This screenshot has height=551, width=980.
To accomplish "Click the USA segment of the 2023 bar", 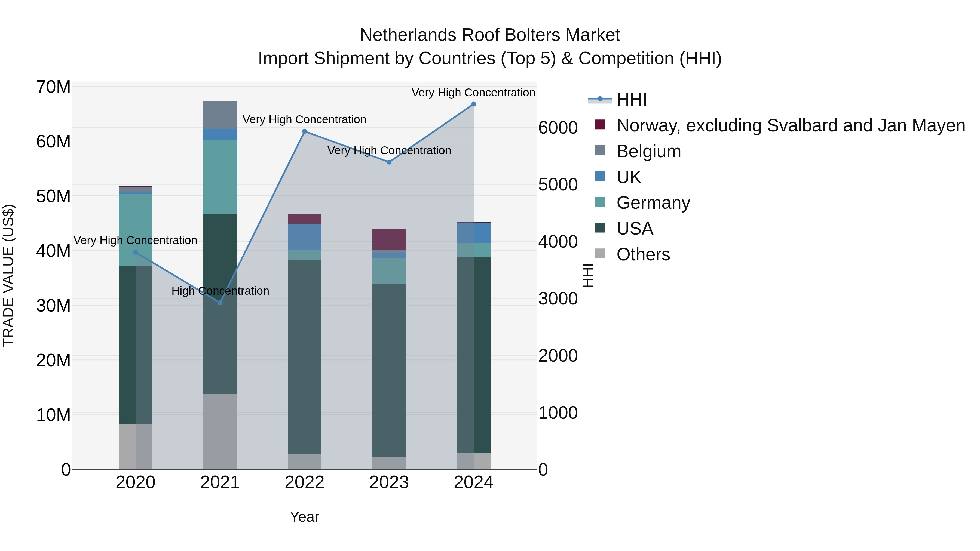I will pyautogui.click(x=389, y=371).
